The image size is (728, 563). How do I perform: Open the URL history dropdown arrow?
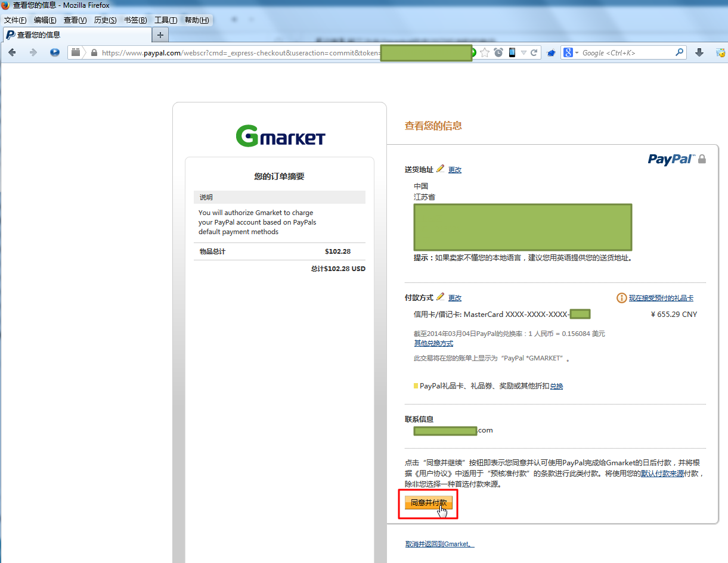(523, 53)
